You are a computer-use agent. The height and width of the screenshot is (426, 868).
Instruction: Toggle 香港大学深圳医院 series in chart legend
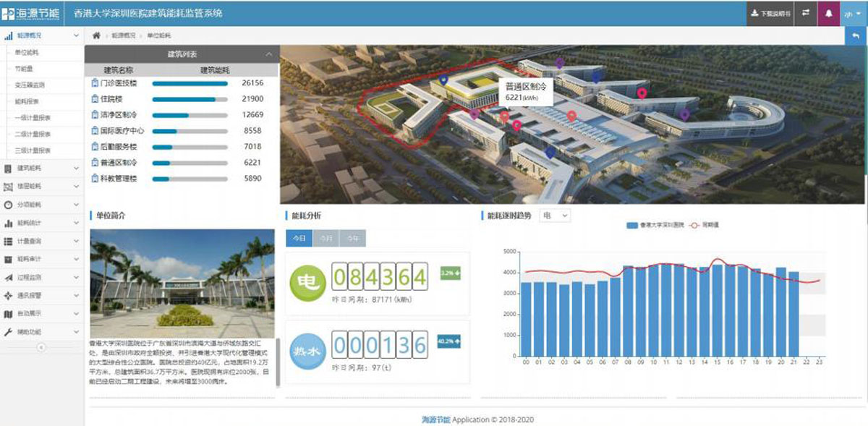[657, 225]
